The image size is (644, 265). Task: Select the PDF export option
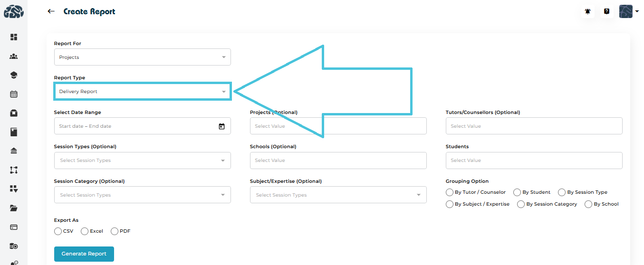pos(115,231)
